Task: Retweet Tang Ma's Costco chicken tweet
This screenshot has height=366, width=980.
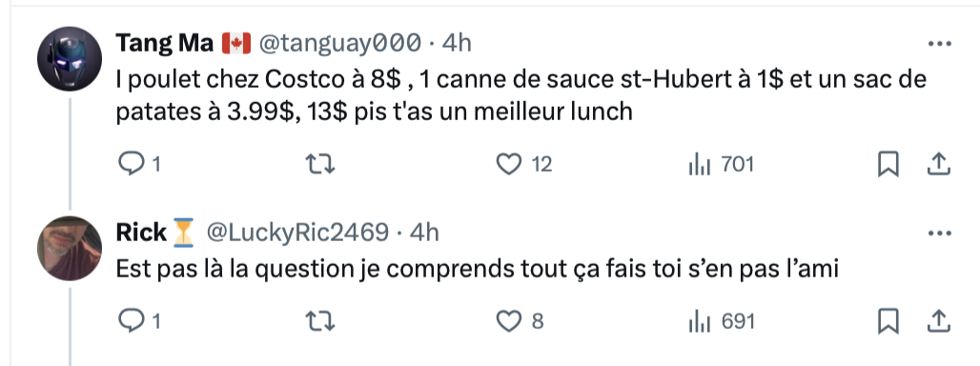Action: click(x=320, y=164)
